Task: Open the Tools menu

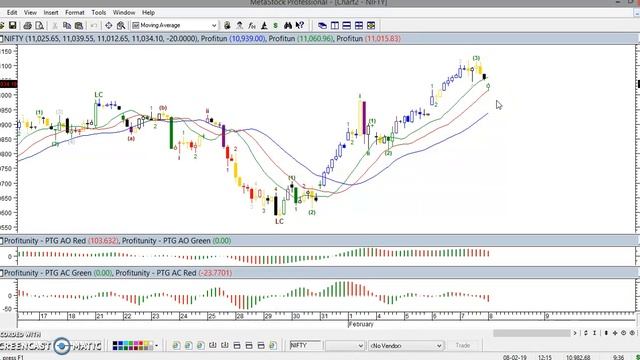Action: [98, 13]
